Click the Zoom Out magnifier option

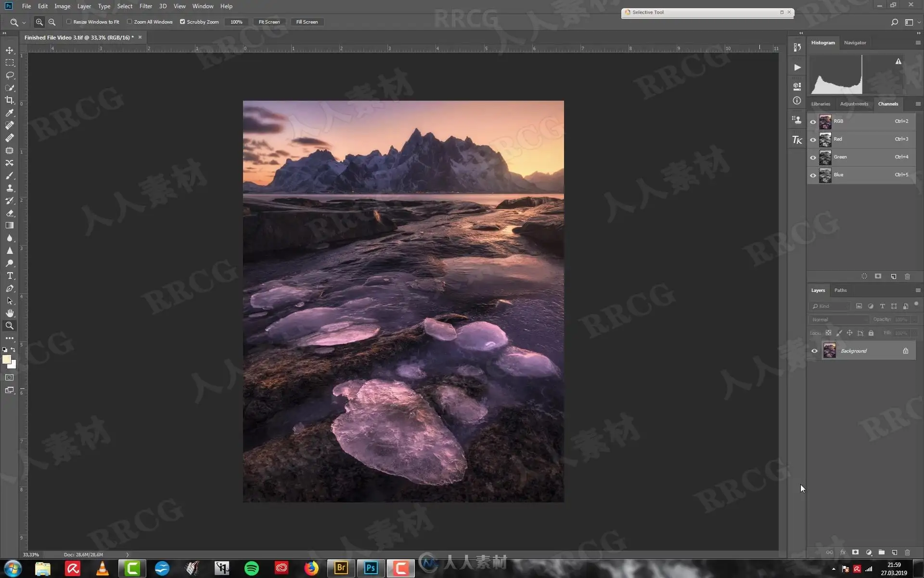[52, 22]
